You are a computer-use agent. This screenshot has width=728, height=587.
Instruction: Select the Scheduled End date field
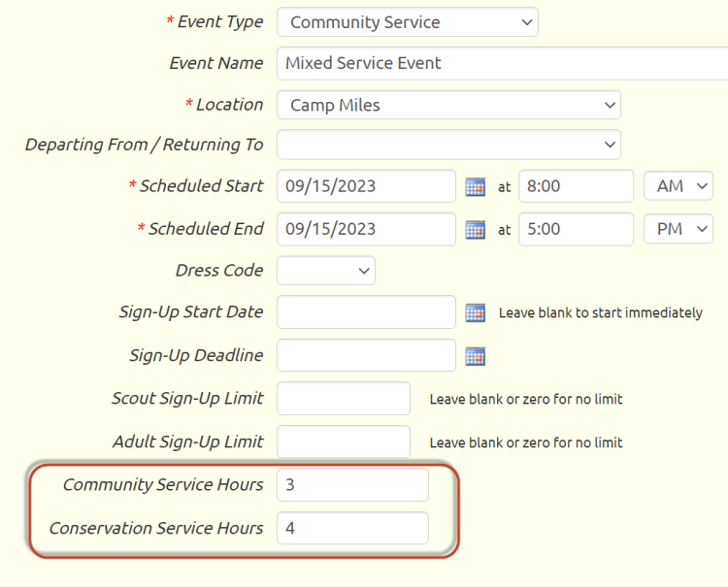(366, 229)
